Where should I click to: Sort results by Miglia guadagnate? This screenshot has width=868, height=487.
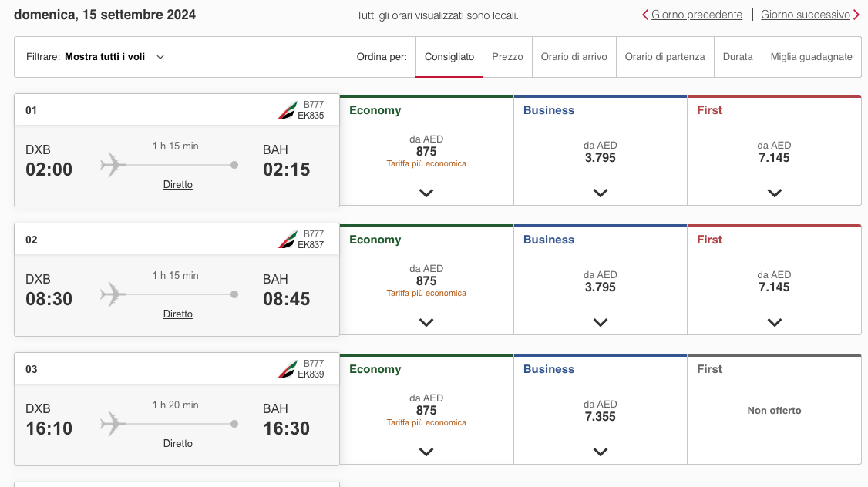pyautogui.click(x=811, y=57)
